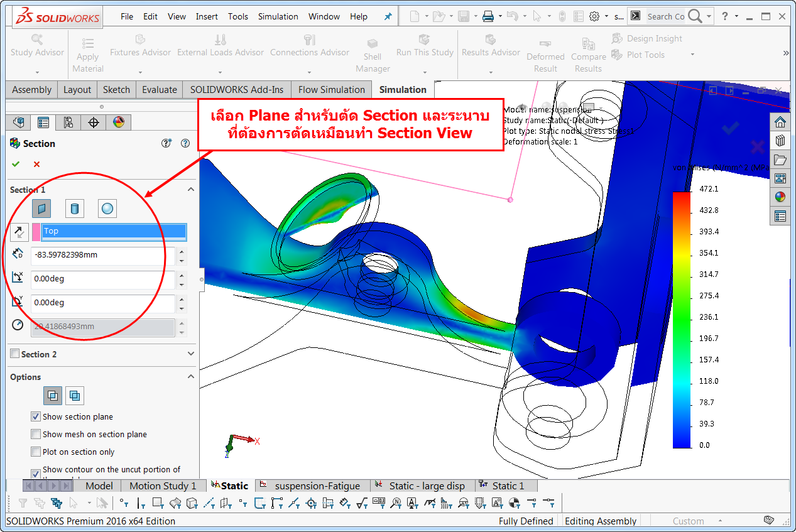
Task: Click the Run This Study button
Action: pos(424,52)
